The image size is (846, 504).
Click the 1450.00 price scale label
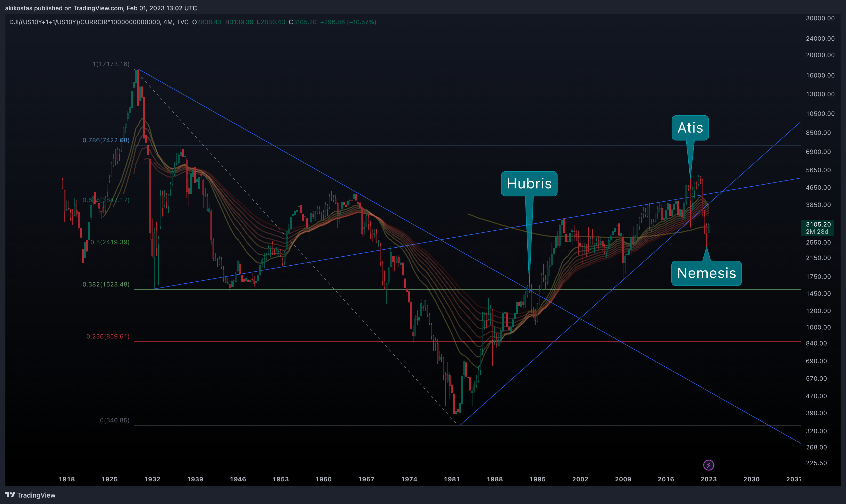pos(818,293)
